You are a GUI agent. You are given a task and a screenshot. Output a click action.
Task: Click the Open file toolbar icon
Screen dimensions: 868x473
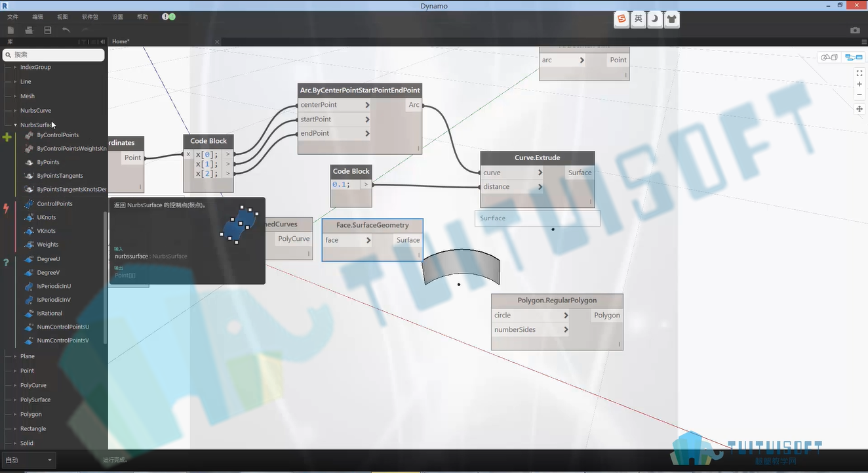29,30
